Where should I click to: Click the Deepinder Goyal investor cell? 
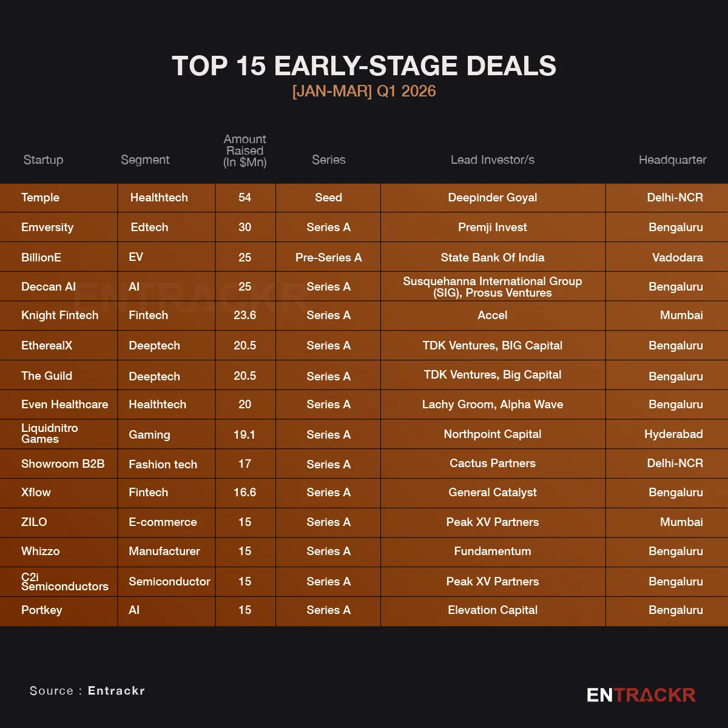492,197
